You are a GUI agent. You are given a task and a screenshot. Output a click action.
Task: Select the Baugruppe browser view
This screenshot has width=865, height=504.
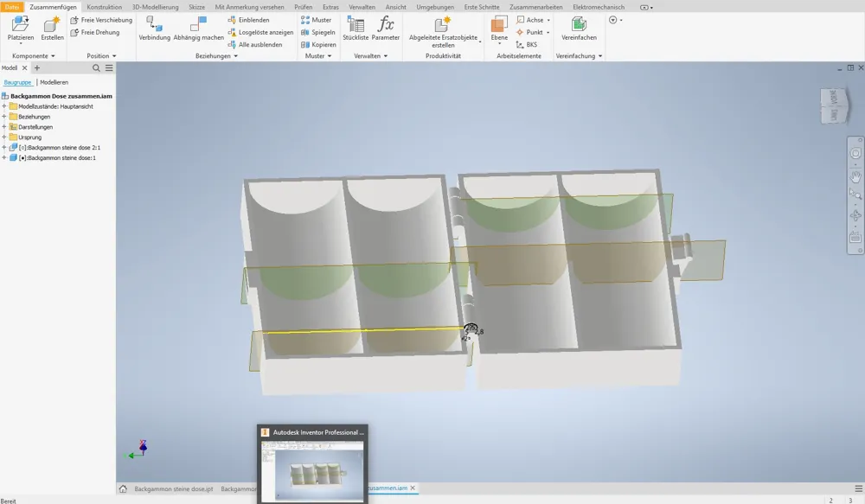pyautogui.click(x=17, y=83)
